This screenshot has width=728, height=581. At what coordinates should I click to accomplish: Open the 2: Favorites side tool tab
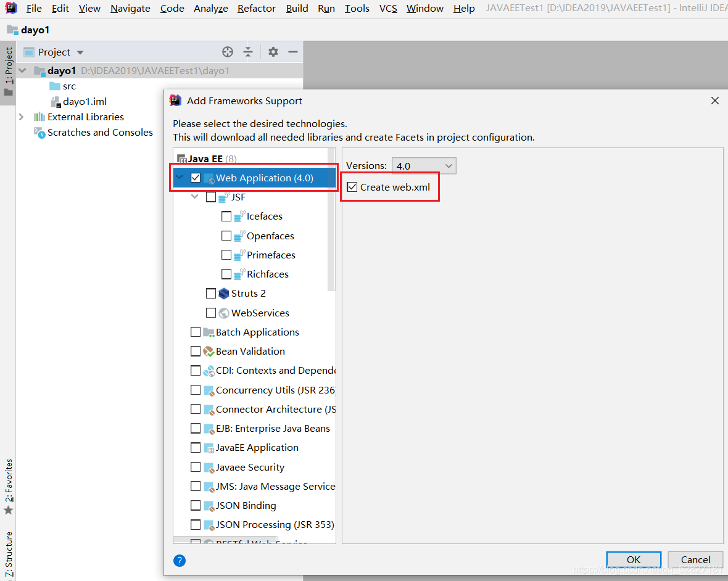9,487
